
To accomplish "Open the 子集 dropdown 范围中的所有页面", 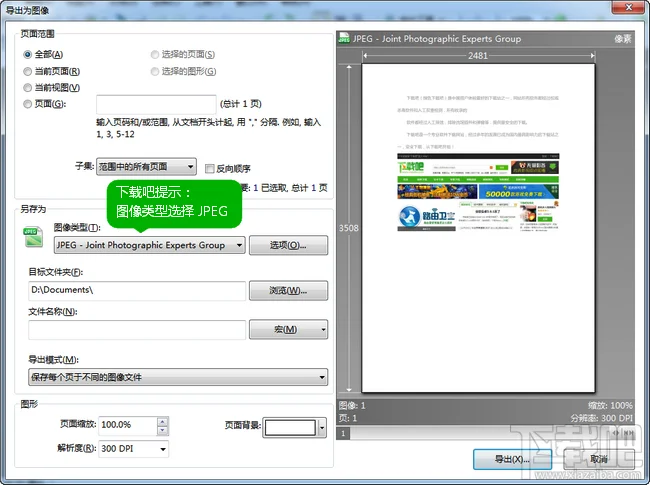I will pos(146,167).
